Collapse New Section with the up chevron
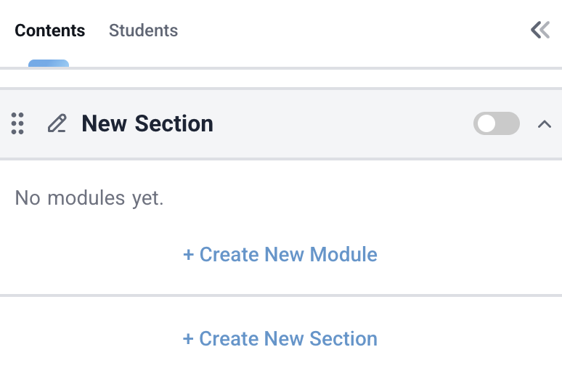Viewport: 562px width, 392px height. [x=545, y=124]
